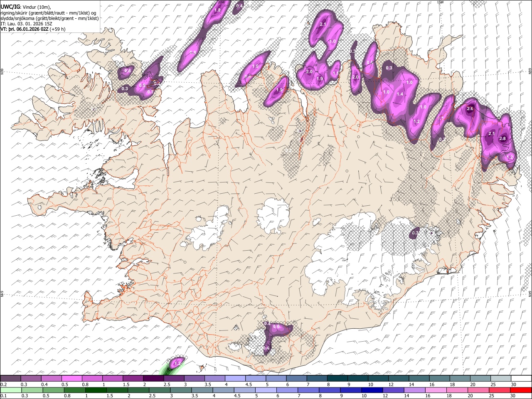Click the '0.1' label in the rain legend row

(x=3, y=396)
